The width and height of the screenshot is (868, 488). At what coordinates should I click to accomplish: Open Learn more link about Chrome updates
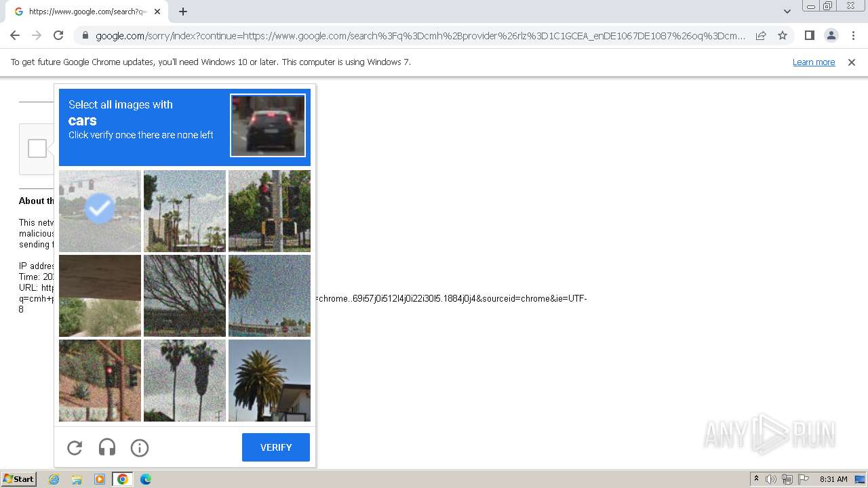pyautogui.click(x=814, y=62)
